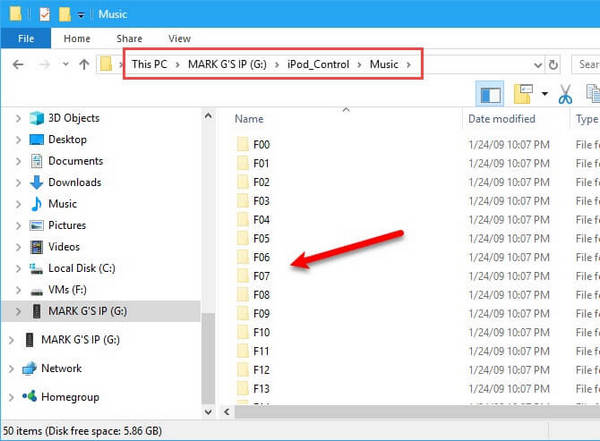
Task: Click the scissors Cut icon
Action: (565, 94)
